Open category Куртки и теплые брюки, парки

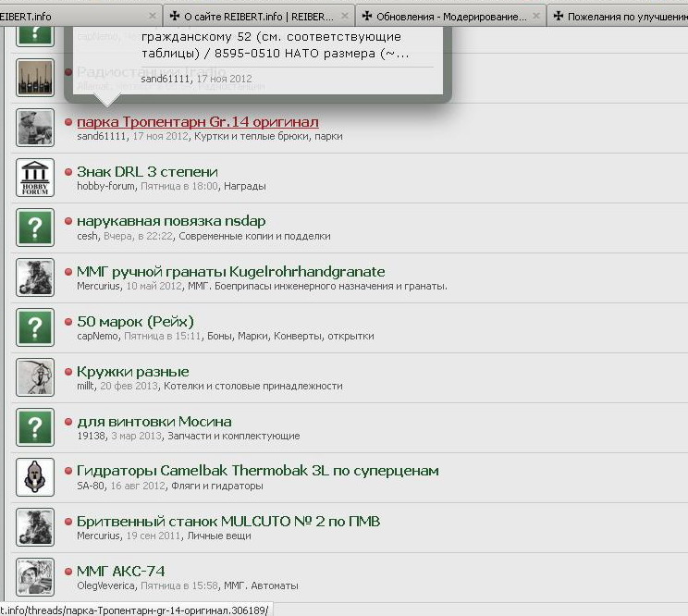point(268,137)
